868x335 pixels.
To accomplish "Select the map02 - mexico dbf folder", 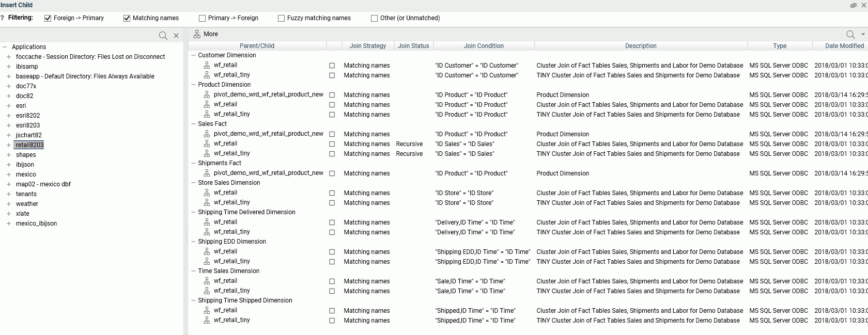I will click(x=43, y=184).
